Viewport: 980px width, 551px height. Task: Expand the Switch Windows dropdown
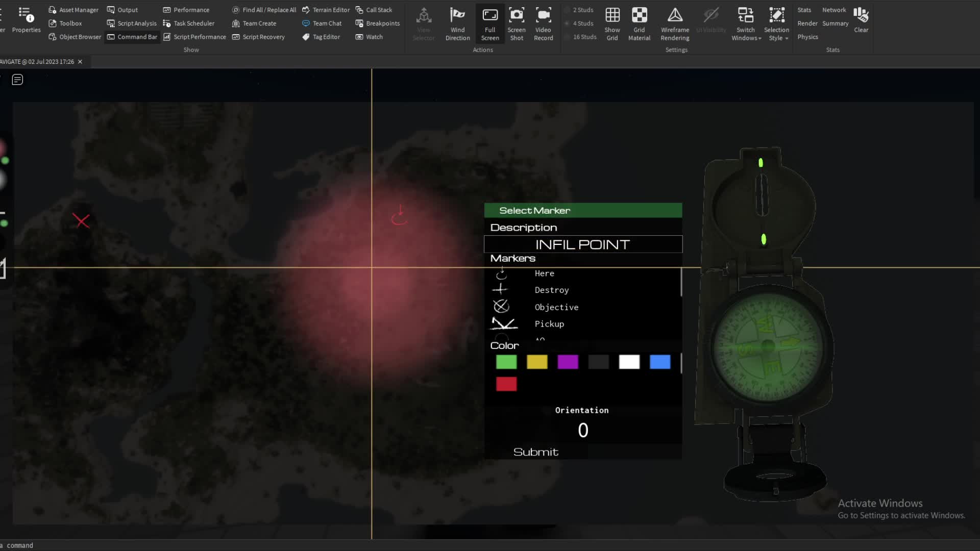coord(746,24)
